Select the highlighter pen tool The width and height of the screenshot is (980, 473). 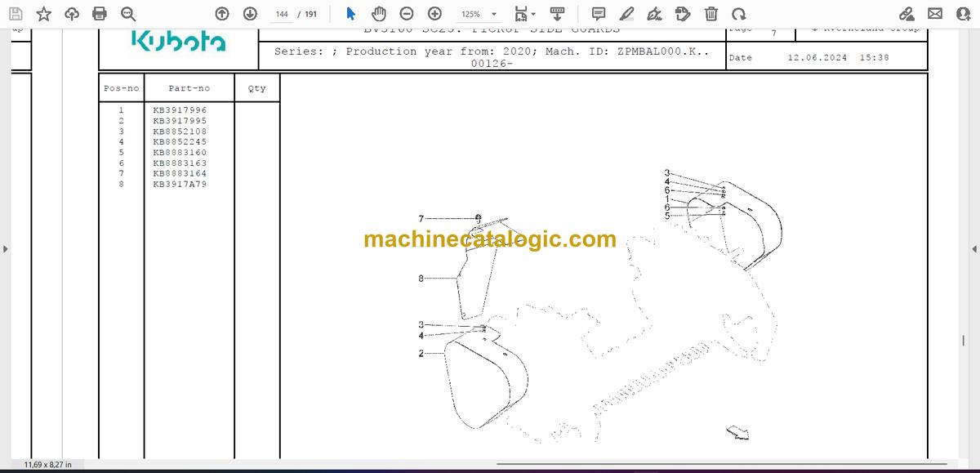click(x=626, y=14)
